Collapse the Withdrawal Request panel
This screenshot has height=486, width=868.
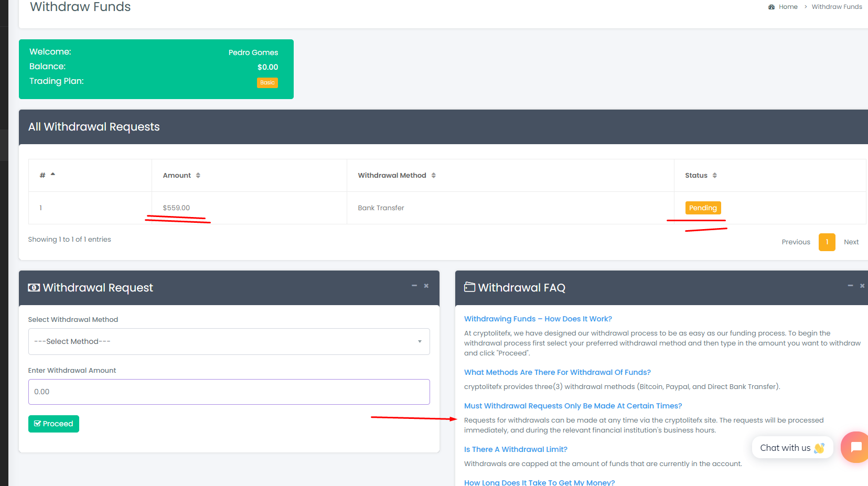414,286
